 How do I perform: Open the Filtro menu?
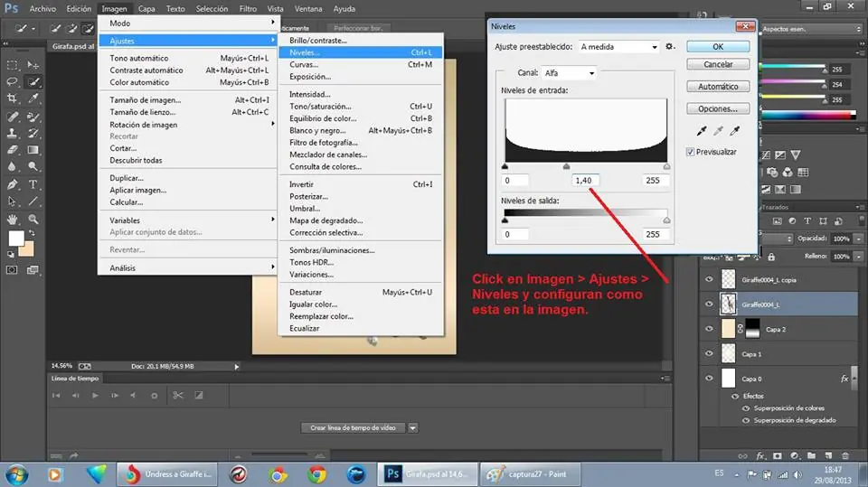(x=248, y=9)
